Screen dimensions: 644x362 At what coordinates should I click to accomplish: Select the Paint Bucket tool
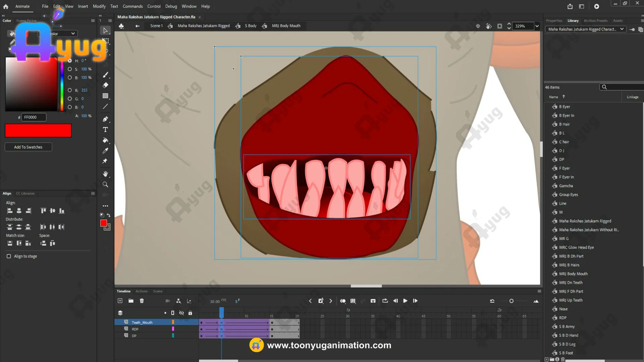click(x=105, y=140)
